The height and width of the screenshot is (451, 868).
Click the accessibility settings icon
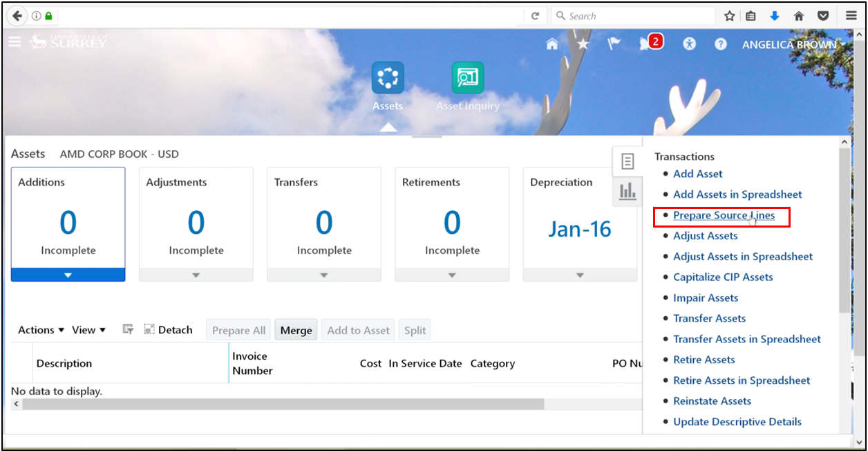[689, 43]
